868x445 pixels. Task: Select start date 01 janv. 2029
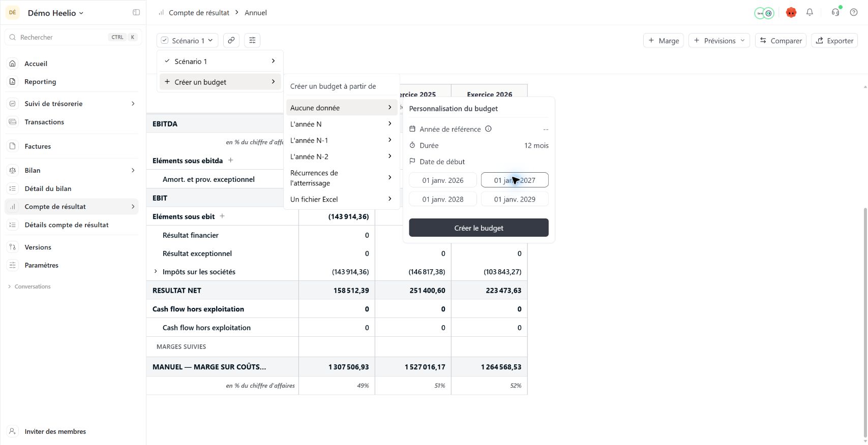(x=515, y=199)
